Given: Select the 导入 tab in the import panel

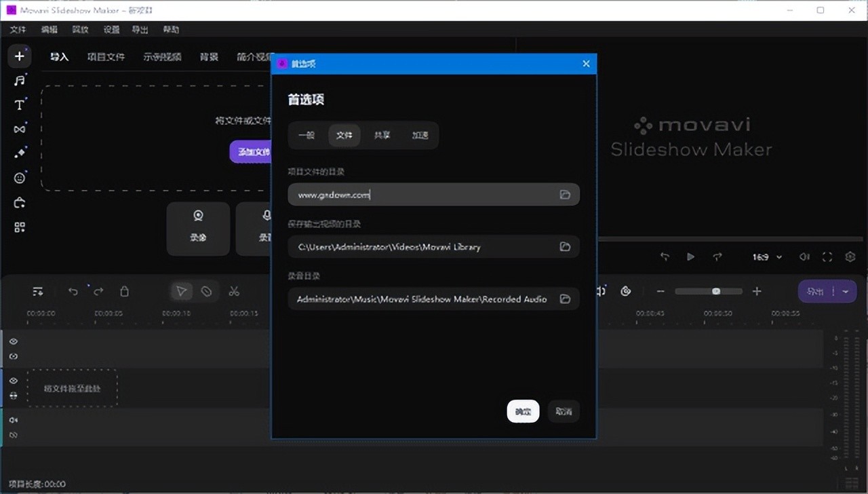Looking at the screenshot, I should [x=60, y=57].
